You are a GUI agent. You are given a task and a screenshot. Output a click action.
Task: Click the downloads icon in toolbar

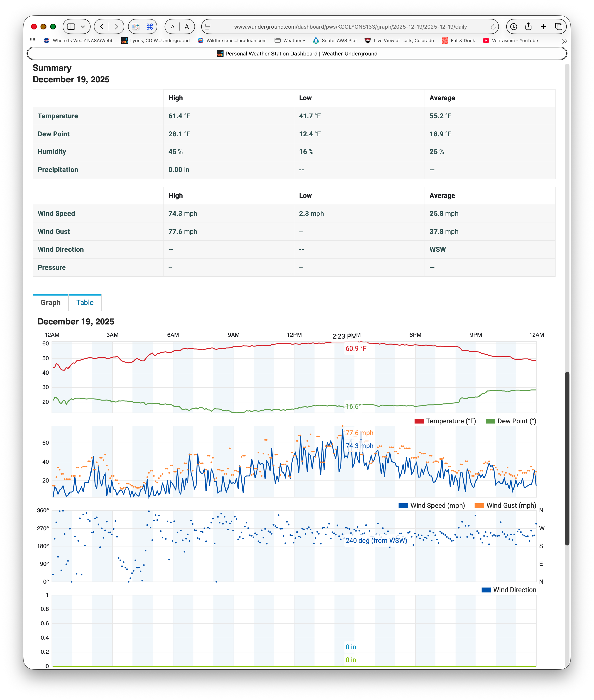point(513,27)
